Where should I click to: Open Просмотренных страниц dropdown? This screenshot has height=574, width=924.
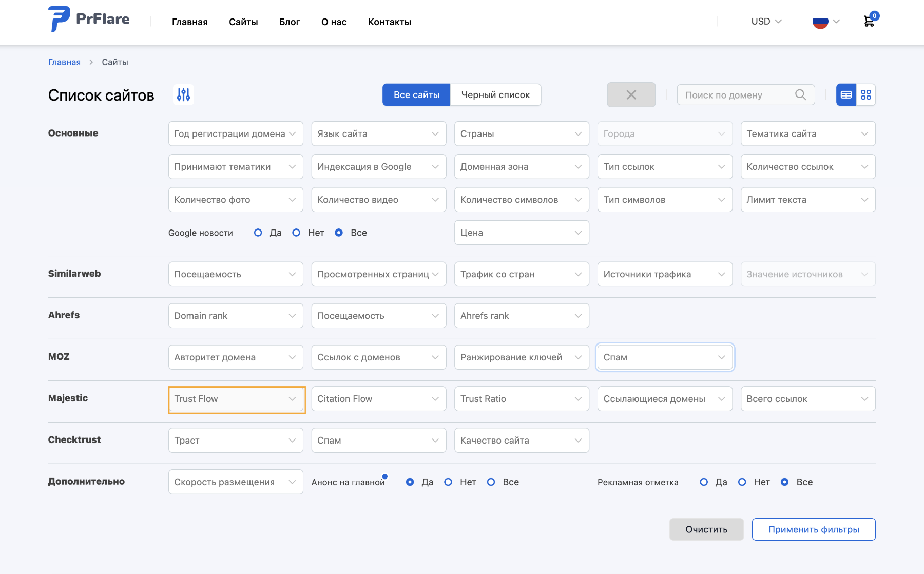pyautogui.click(x=379, y=274)
